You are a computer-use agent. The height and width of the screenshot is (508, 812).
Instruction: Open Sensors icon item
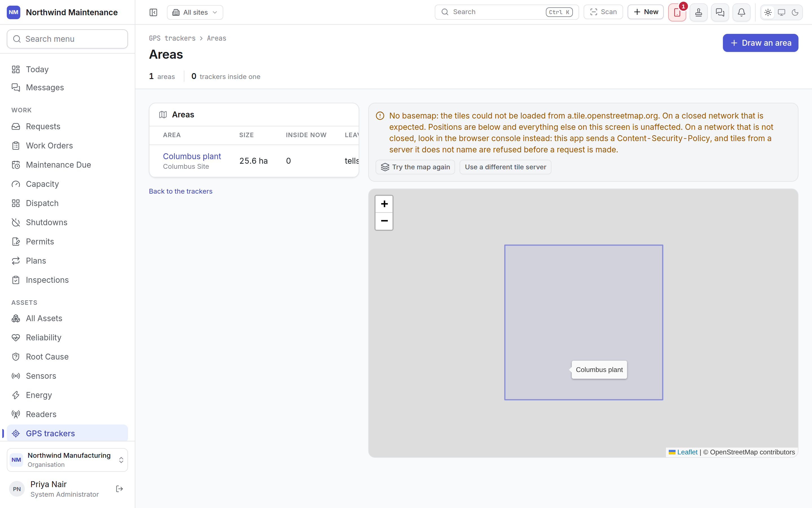click(67, 376)
